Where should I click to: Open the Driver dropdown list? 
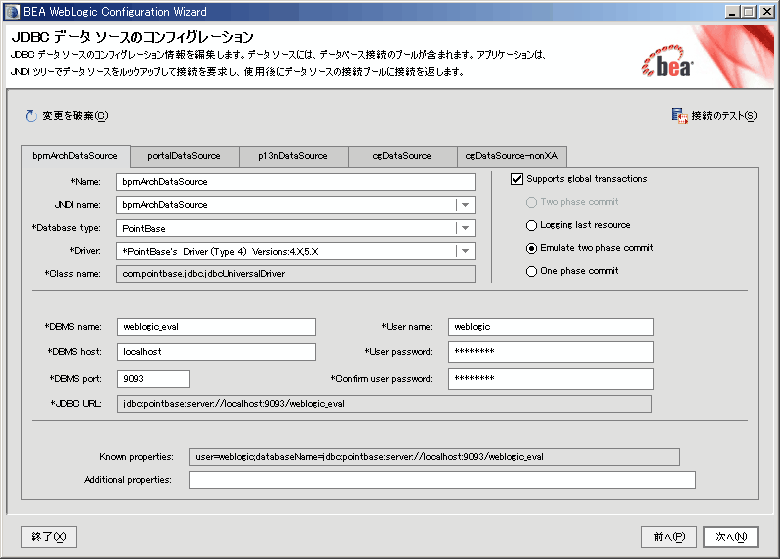[466, 251]
